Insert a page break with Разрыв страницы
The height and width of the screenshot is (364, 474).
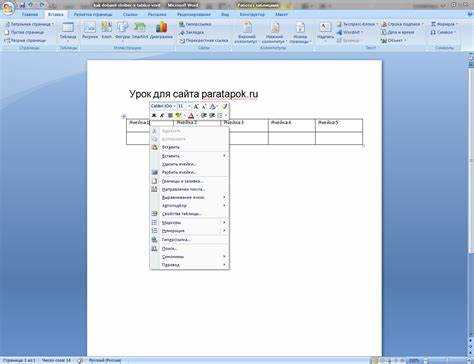(25, 40)
